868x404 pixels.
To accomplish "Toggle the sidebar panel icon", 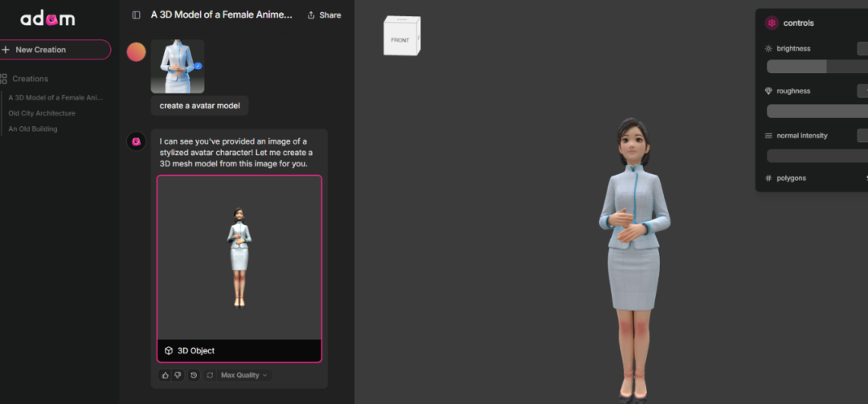I will [136, 15].
